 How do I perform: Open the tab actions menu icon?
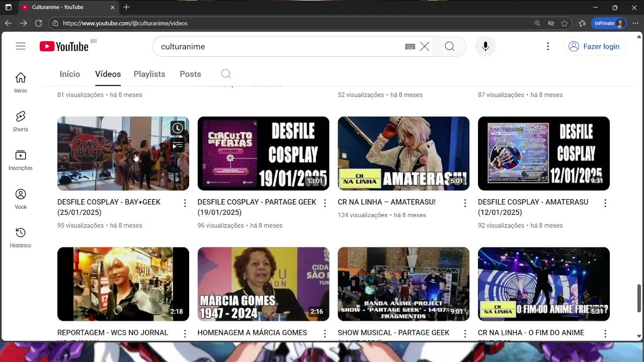[x=8, y=7]
